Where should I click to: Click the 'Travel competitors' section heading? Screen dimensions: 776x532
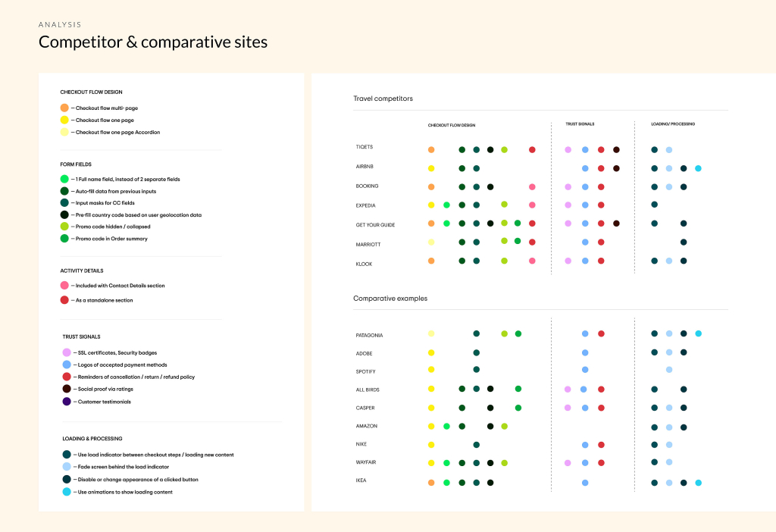coord(383,99)
